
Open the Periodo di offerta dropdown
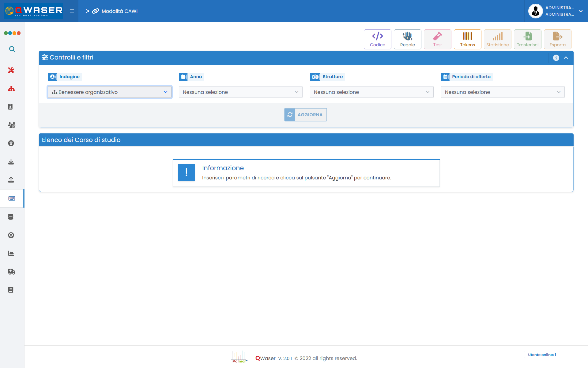pos(503,92)
